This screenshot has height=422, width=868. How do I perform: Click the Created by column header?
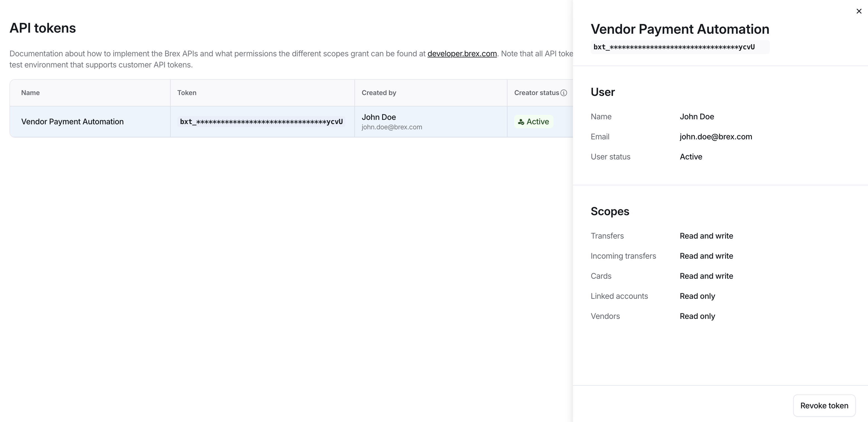pyautogui.click(x=379, y=93)
